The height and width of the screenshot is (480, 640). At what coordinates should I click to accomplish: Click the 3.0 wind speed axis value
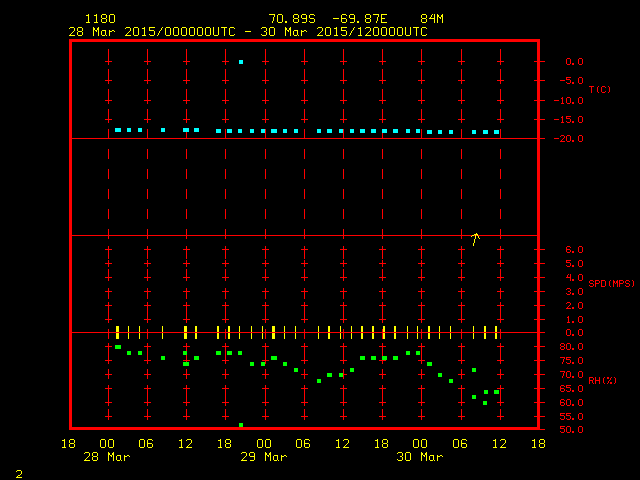(575, 291)
